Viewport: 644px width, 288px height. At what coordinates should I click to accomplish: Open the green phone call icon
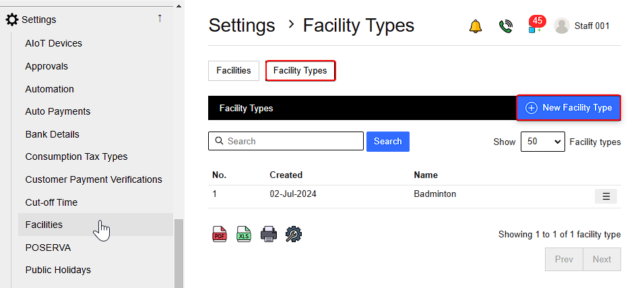505,26
